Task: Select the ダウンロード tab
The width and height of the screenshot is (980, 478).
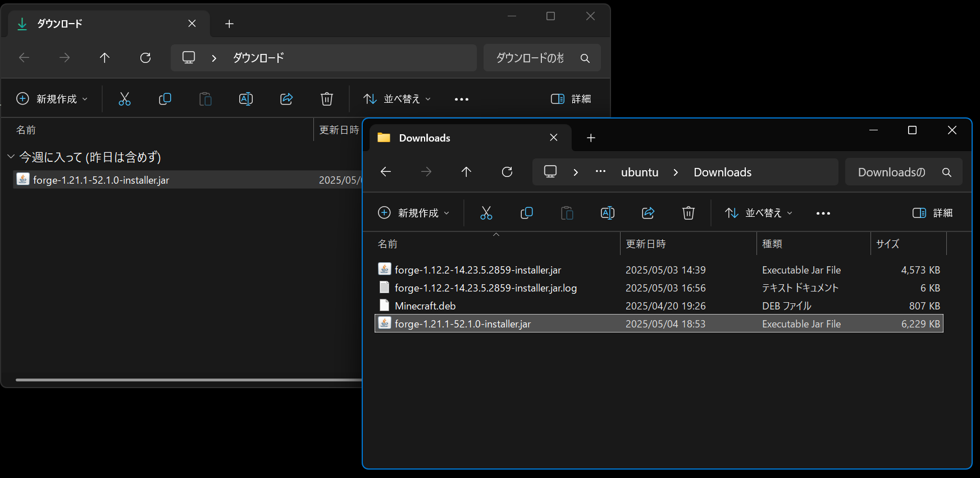Action: (108, 24)
